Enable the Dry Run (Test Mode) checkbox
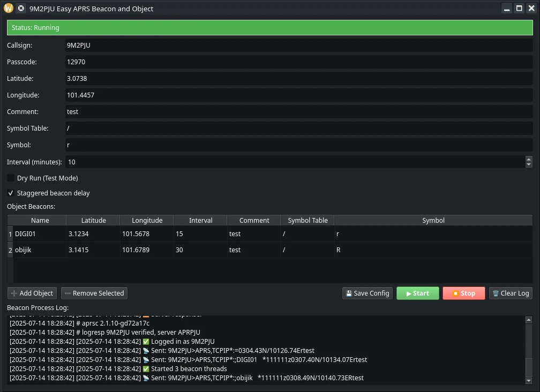540x392 pixels. [x=11, y=178]
